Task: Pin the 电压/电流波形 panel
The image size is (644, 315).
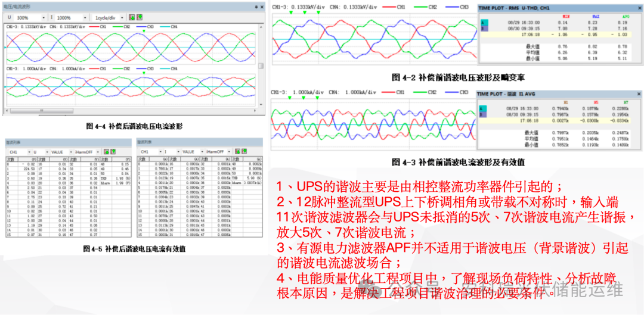Action: click(x=256, y=7)
